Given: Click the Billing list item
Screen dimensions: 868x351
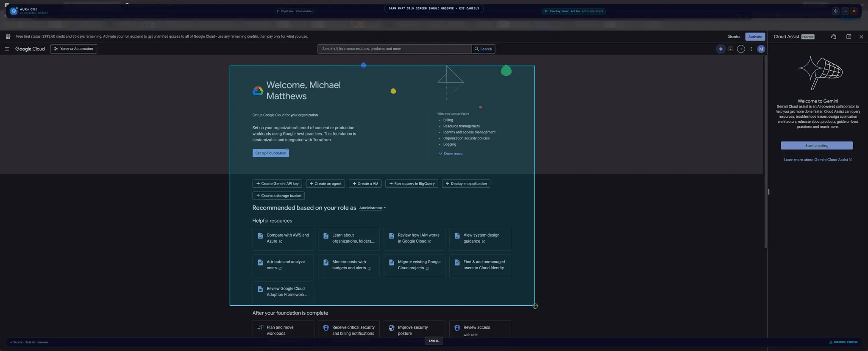Looking at the screenshot, I should (448, 120).
